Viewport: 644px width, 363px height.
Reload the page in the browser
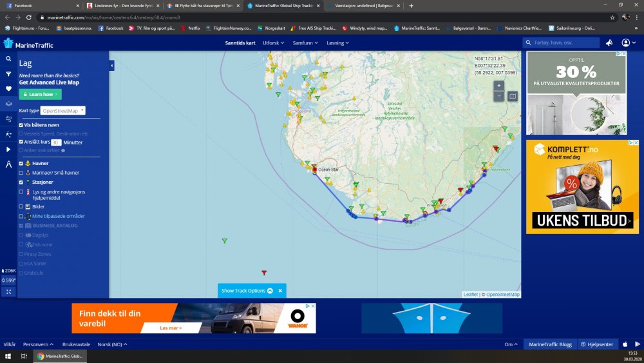29,17
